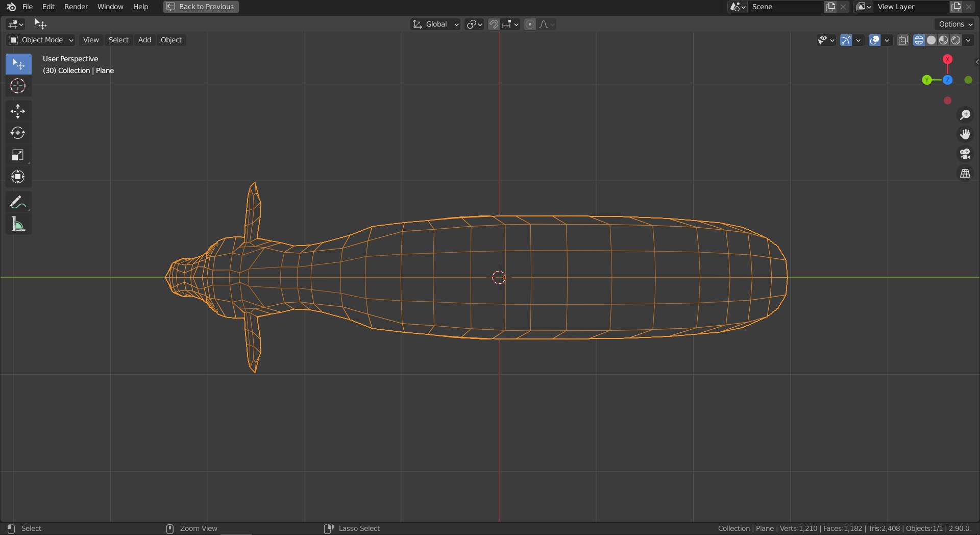Choose the Scale tool
The image size is (980, 535).
coord(18,155)
